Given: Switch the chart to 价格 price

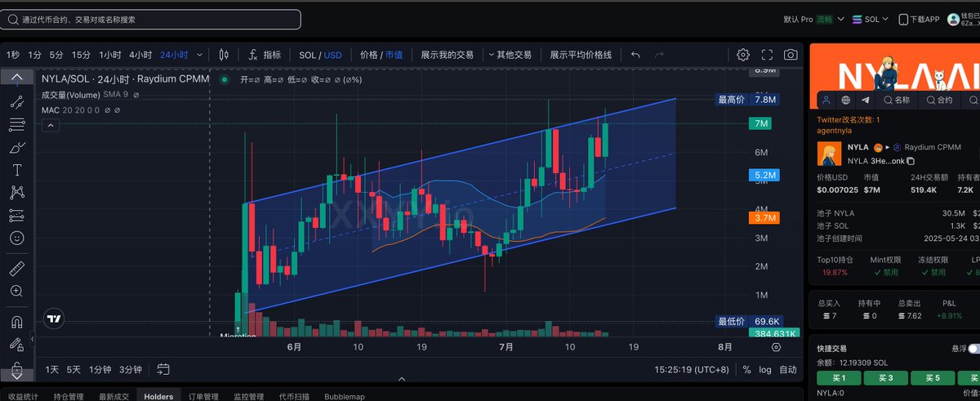Looking at the screenshot, I should [x=368, y=55].
